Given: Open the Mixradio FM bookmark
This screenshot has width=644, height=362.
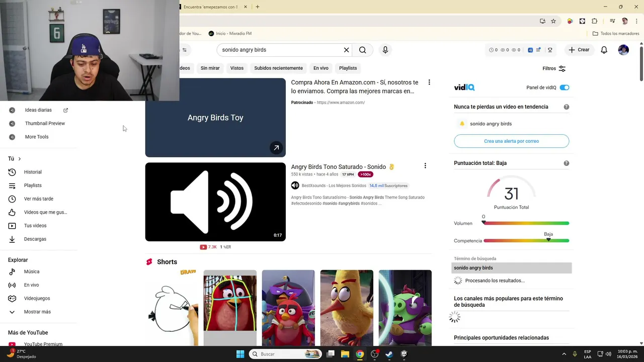Looking at the screenshot, I should 230,33.
